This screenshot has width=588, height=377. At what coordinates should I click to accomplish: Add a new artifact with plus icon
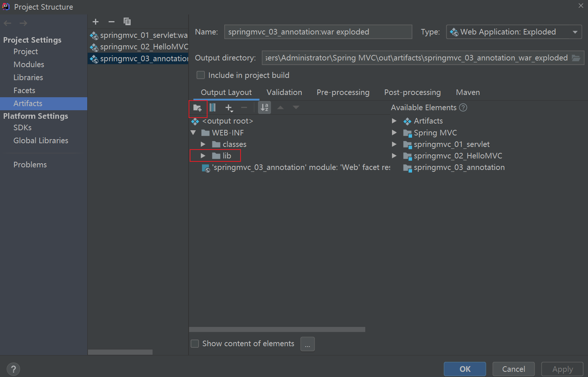click(x=95, y=22)
